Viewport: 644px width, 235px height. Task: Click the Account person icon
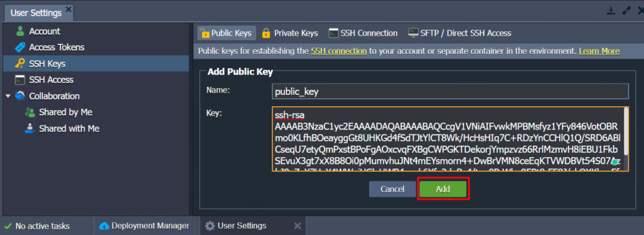(19, 31)
